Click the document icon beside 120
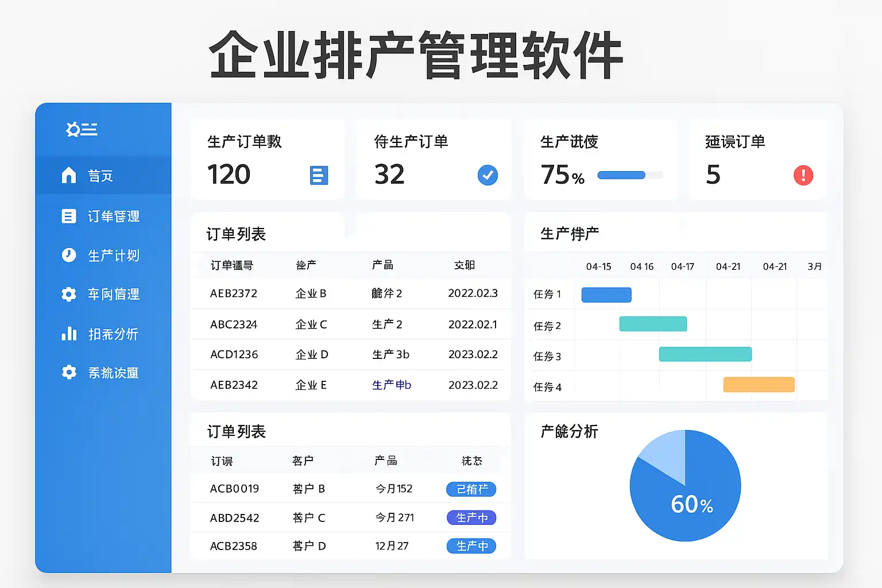Screen dimensions: 882x588 tap(319, 175)
